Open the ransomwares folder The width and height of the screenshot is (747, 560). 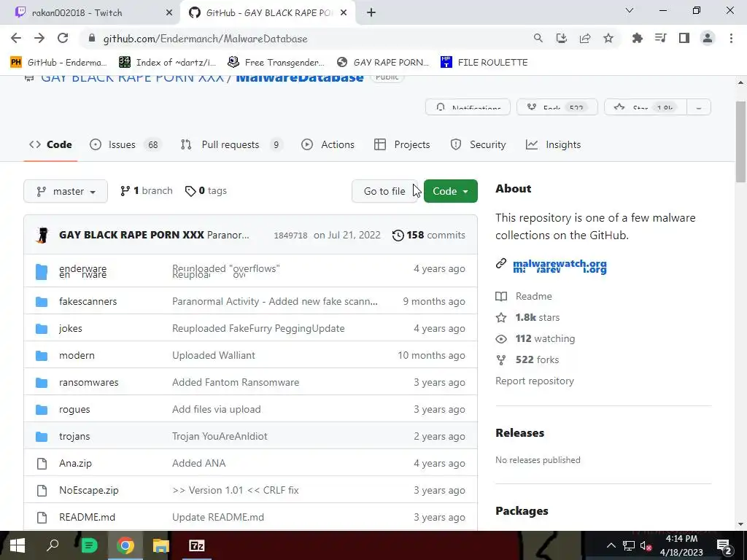click(88, 382)
